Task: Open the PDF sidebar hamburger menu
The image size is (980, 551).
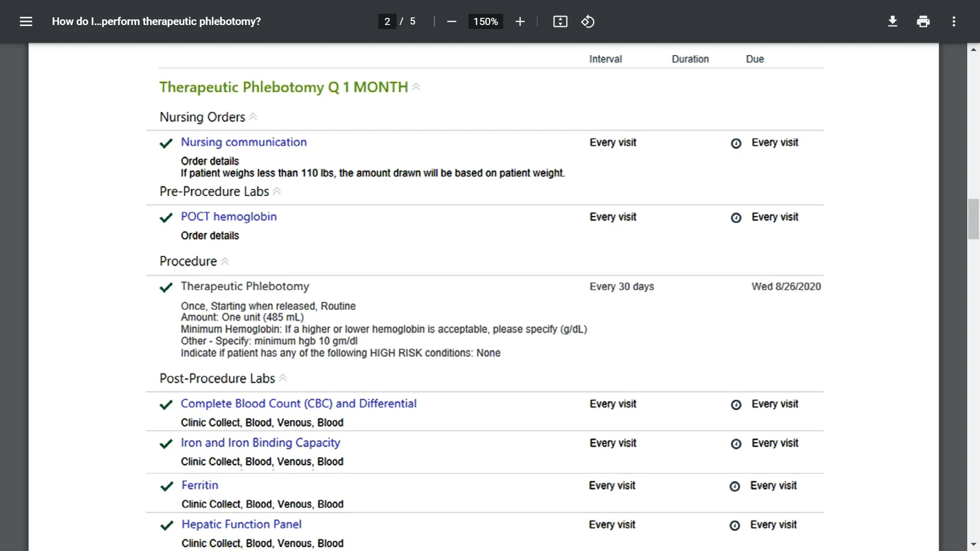Action: pyautogui.click(x=26, y=21)
